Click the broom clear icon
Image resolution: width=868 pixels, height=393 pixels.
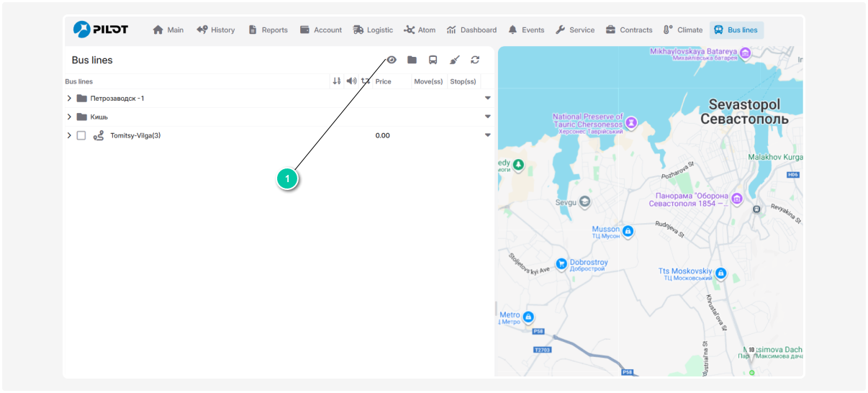point(454,60)
